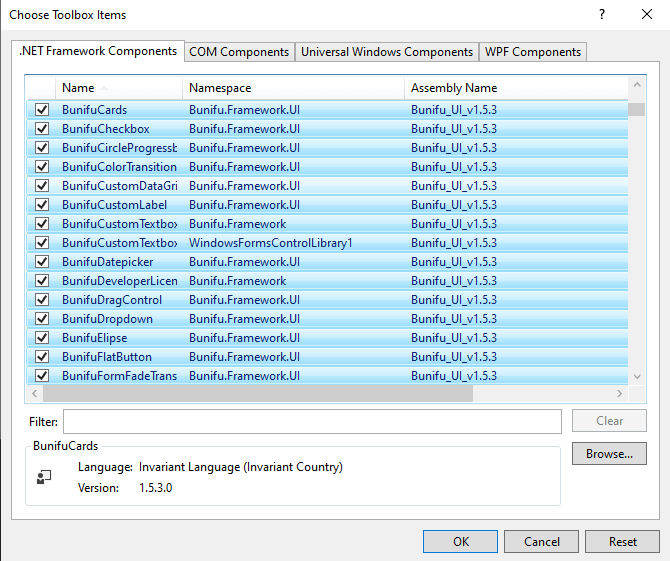
Task: Click the Reset button
Action: pyautogui.click(x=623, y=542)
